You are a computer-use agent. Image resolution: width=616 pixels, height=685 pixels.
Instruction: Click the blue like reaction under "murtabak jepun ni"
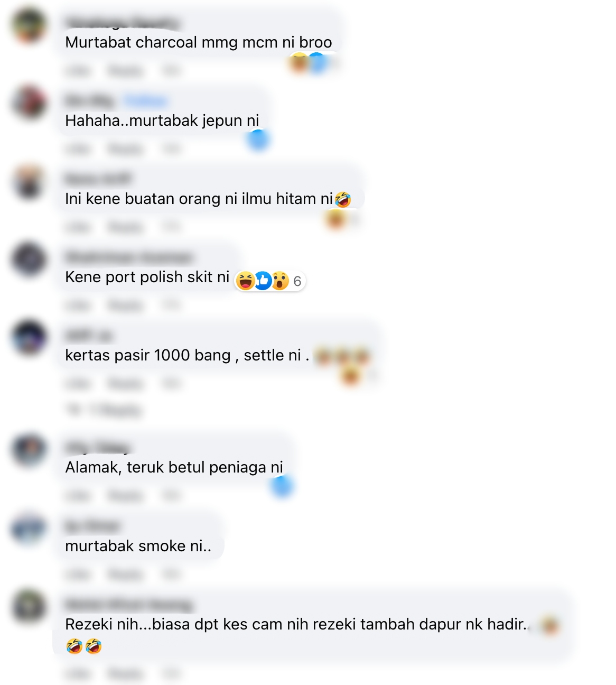[258, 140]
